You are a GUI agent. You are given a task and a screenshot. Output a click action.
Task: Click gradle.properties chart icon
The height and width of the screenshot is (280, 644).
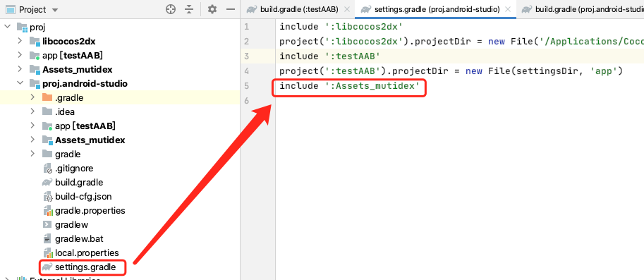tap(48, 211)
